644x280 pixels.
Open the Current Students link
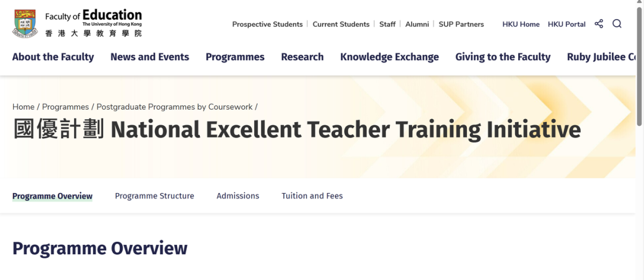pos(341,24)
